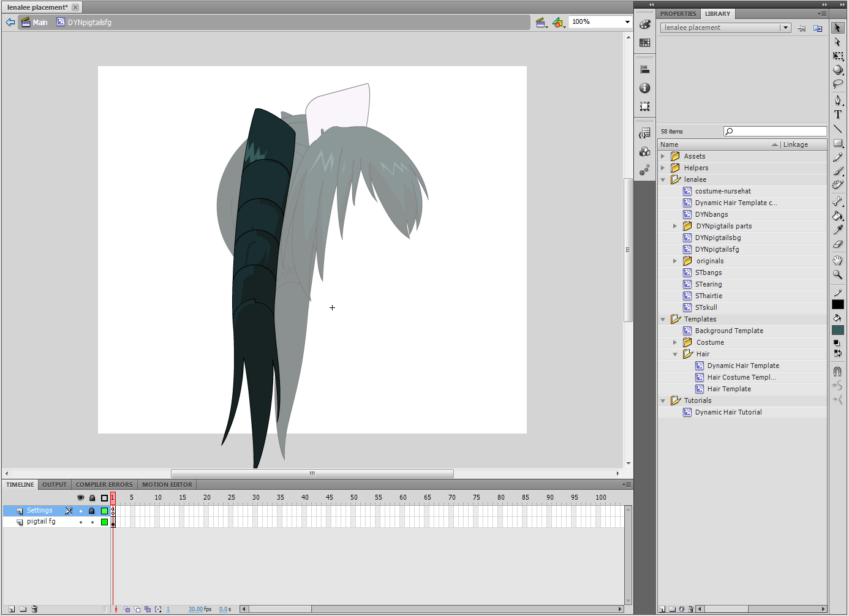Click the fill color swatch
This screenshot has width=849, height=616.
(x=837, y=330)
